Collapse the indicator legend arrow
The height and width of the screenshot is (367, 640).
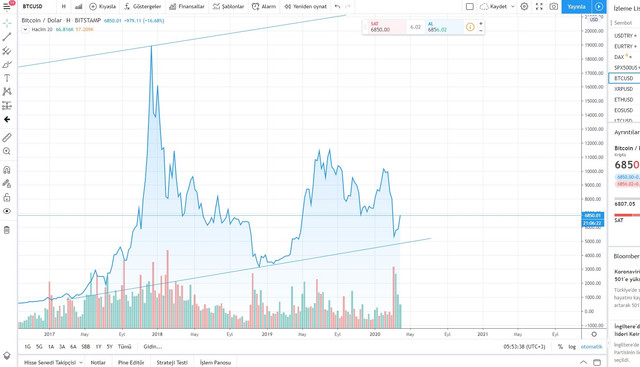coord(25,29)
